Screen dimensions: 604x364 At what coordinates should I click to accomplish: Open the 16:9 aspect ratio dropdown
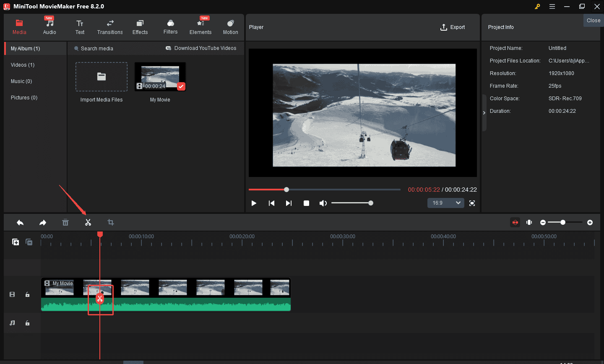point(445,203)
